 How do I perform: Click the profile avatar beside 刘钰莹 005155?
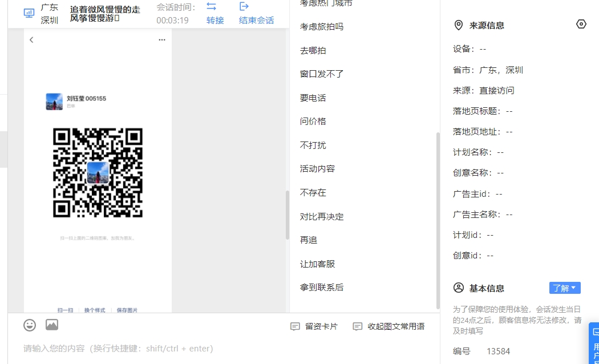[54, 102]
